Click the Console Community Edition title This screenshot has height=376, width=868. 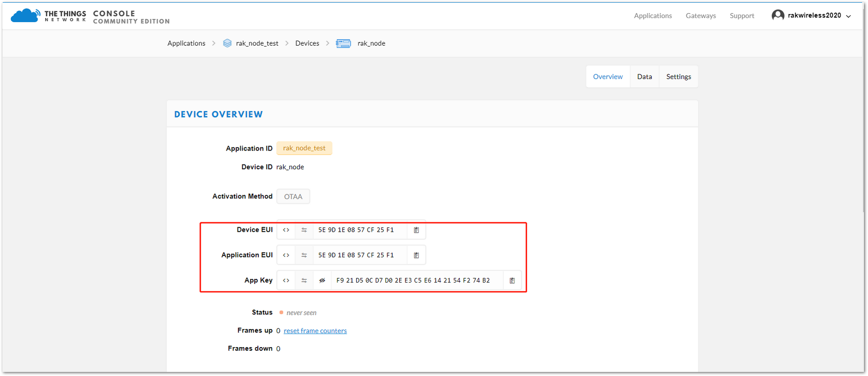pos(132,17)
